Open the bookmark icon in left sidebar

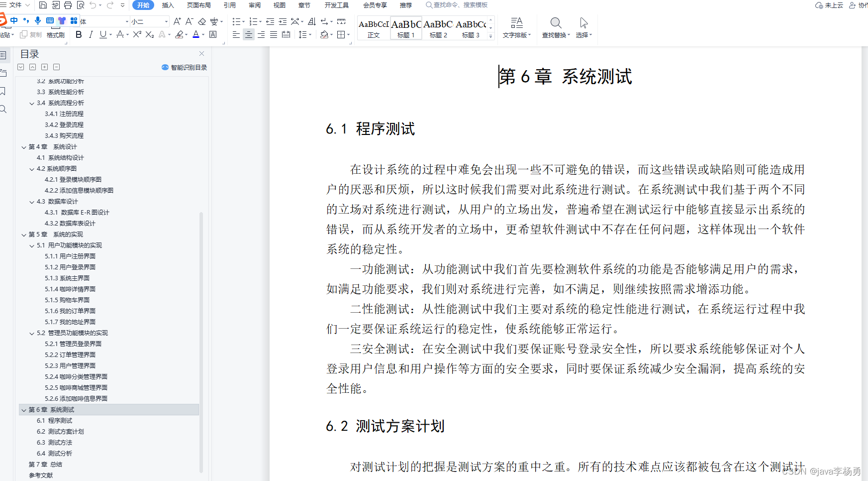[3, 91]
